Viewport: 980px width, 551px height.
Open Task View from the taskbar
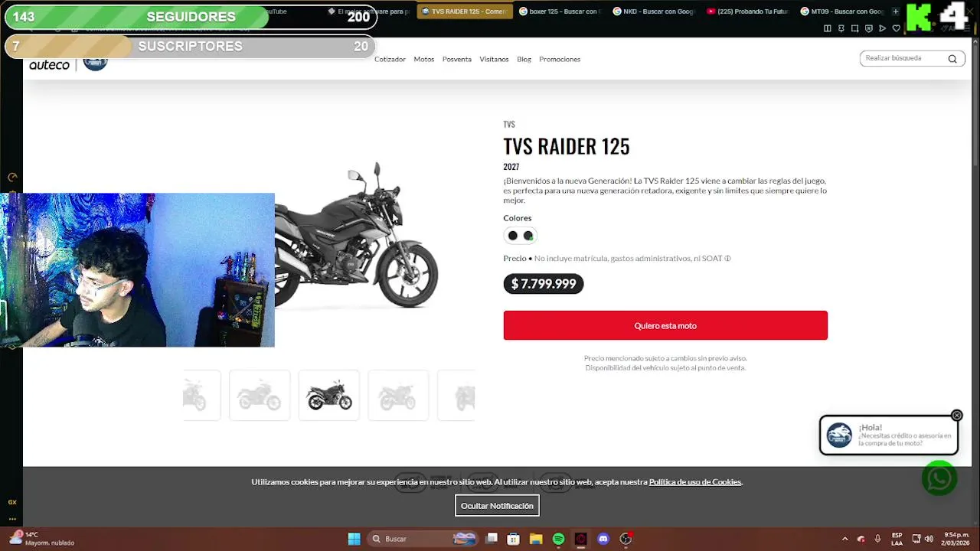point(492,539)
